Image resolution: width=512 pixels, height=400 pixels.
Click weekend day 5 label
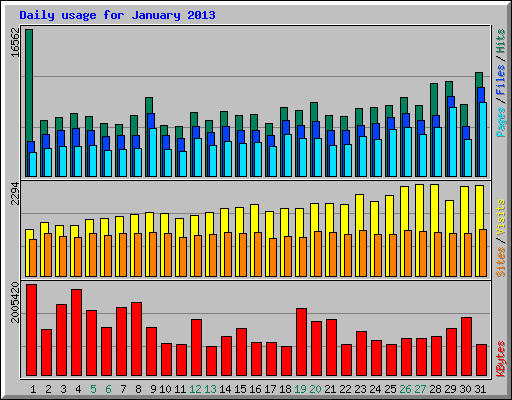(x=93, y=389)
